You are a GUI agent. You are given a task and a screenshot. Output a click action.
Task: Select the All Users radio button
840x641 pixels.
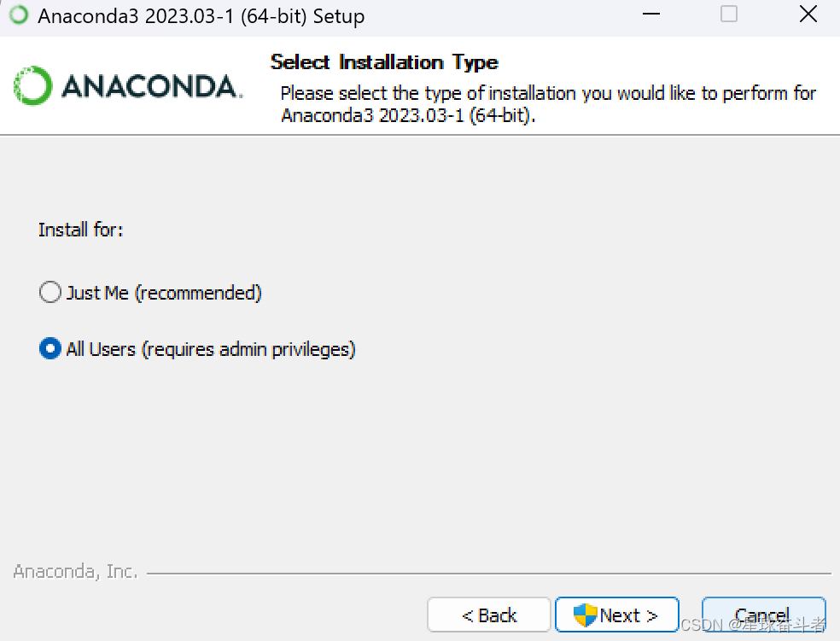click(50, 348)
